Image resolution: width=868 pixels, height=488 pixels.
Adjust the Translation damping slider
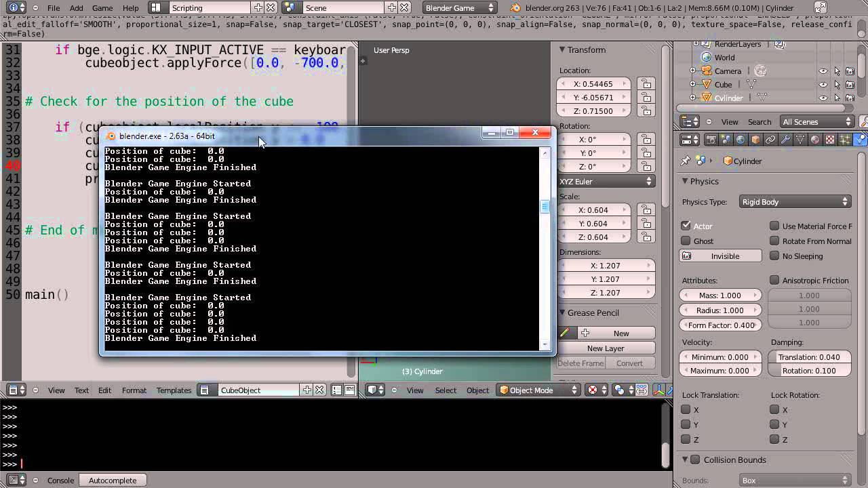coord(809,357)
